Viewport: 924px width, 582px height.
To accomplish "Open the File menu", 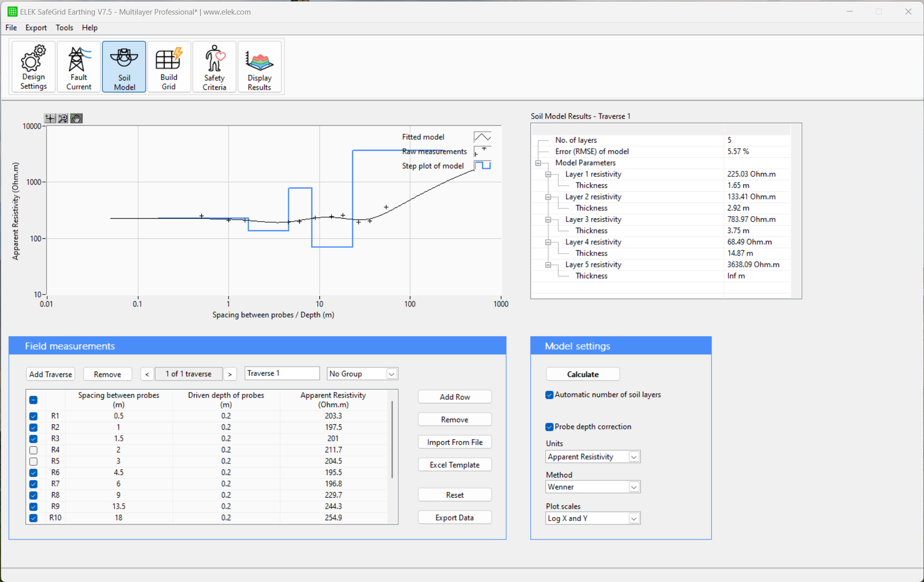I will 11,28.
